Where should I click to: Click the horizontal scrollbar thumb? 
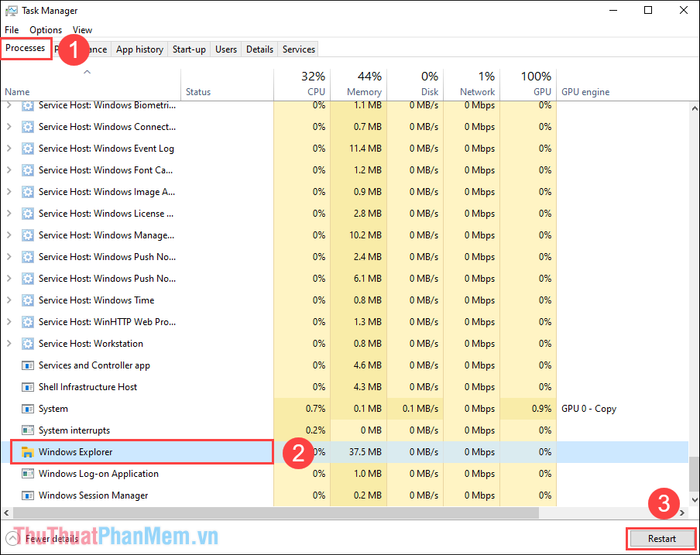276,513
